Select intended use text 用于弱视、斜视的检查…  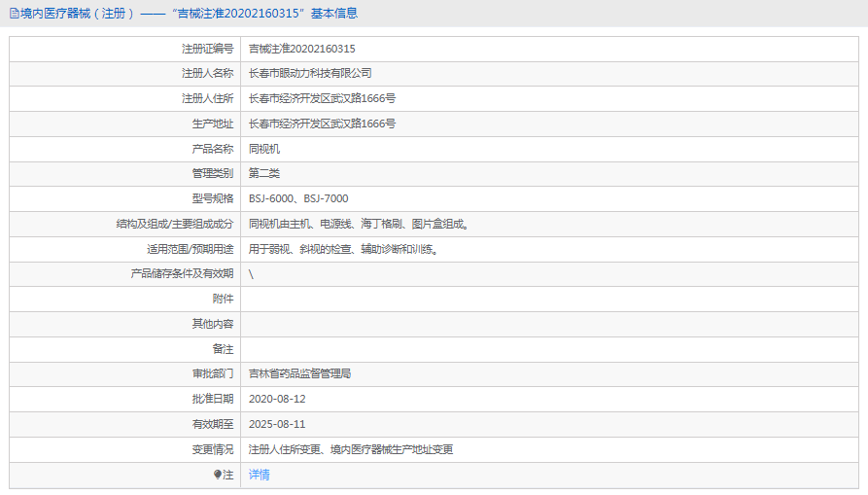(344, 249)
